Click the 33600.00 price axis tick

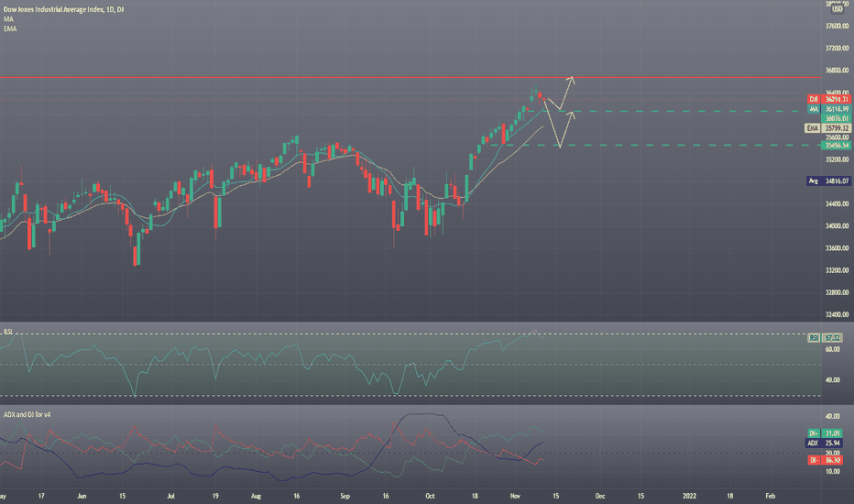coord(838,248)
